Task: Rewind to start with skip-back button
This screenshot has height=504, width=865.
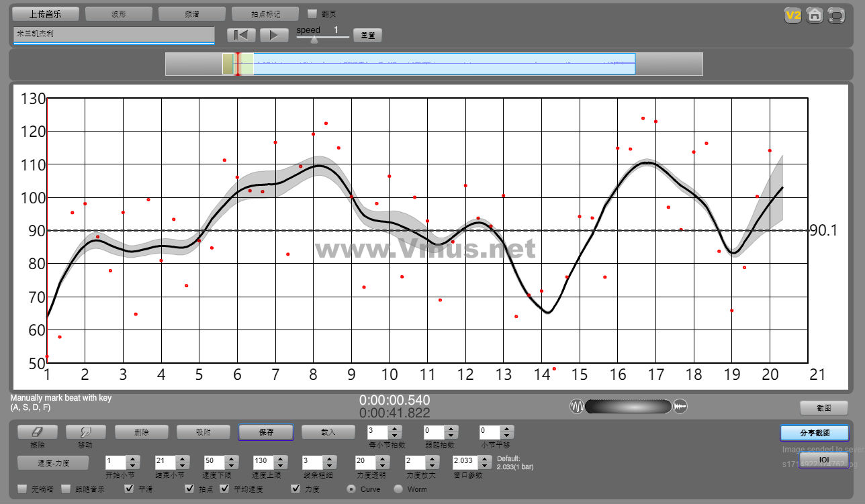Action: coord(241,36)
